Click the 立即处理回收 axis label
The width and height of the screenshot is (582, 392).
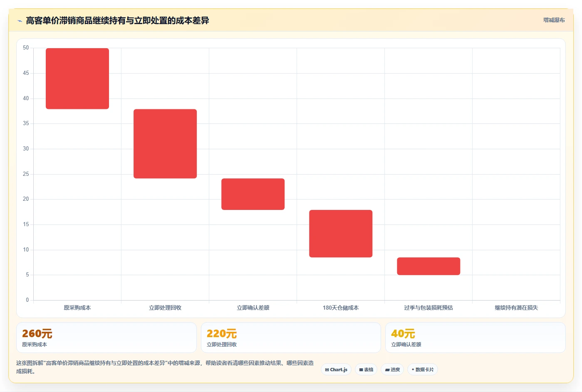point(165,308)
